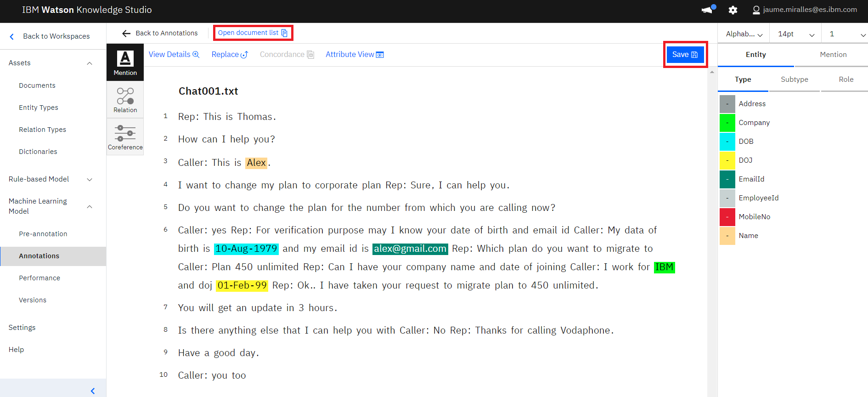Viewport: 868px width, 397px height.
Task: Click the announcements megaphone icon
Action: (708, 10)
